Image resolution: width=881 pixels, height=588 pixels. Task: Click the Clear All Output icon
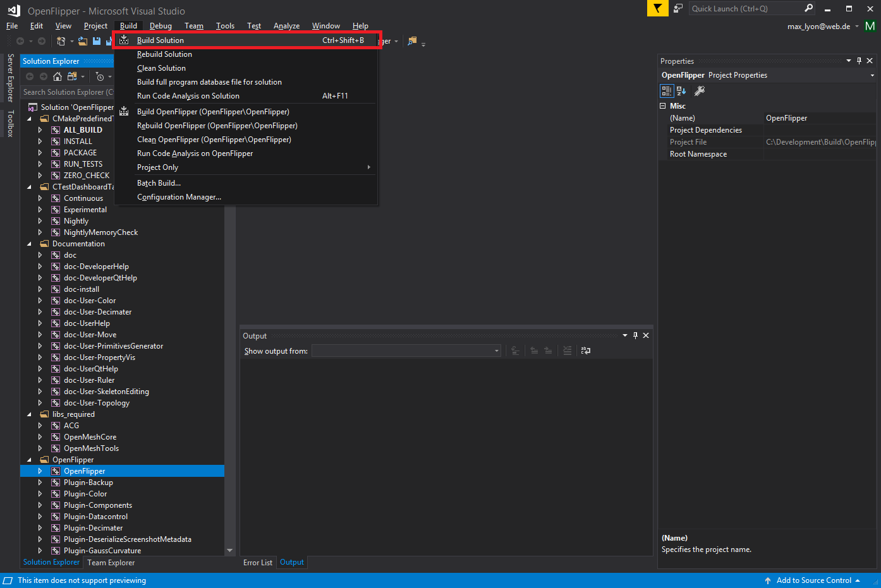point(567,350)
